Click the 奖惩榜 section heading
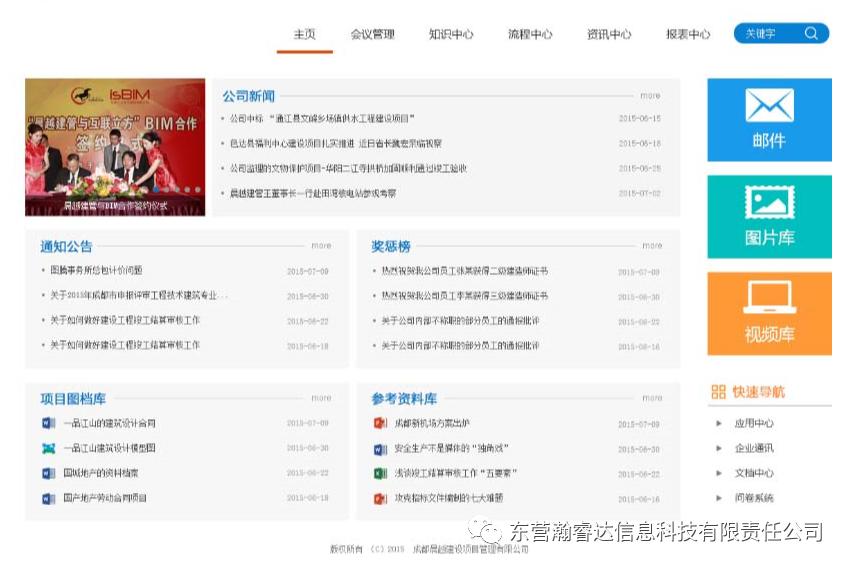The image size is (851, 569). (x=391, y=246)
